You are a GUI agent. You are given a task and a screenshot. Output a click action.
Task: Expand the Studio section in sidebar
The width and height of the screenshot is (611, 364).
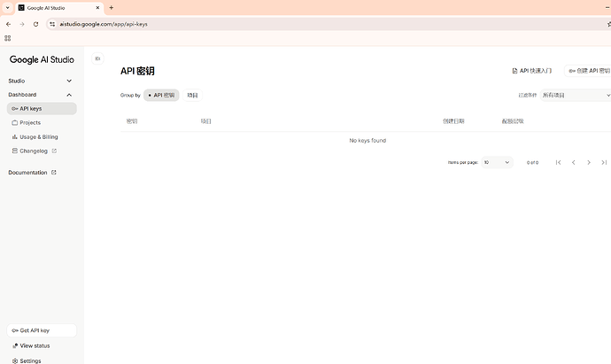point(41,81)
